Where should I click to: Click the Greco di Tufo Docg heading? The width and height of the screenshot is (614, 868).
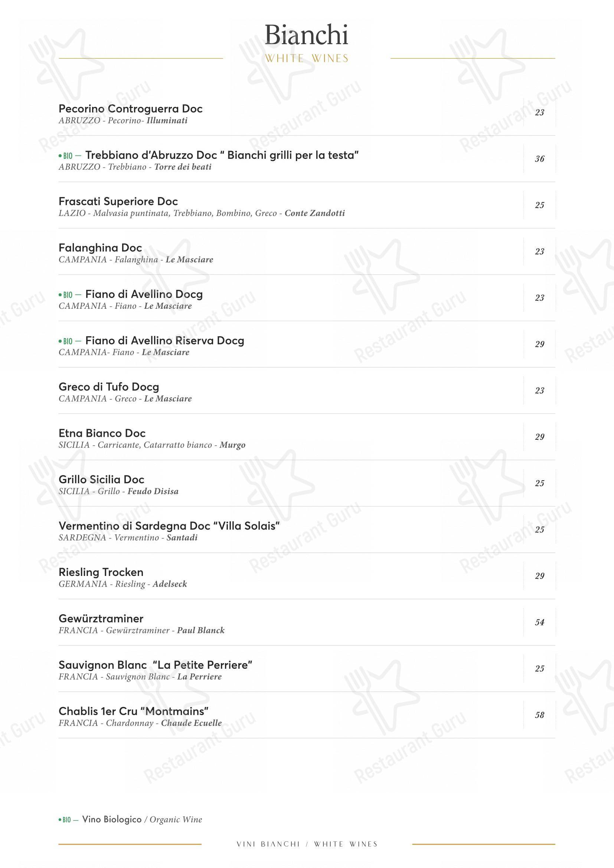(x=109, y=387)
